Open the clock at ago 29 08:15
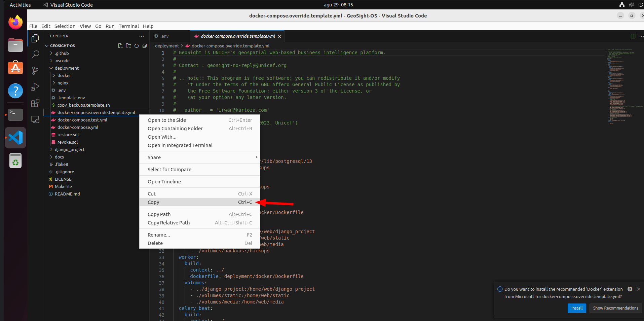Screen dimensions: 644x321 pyautogui.click(x=338, y=5)
